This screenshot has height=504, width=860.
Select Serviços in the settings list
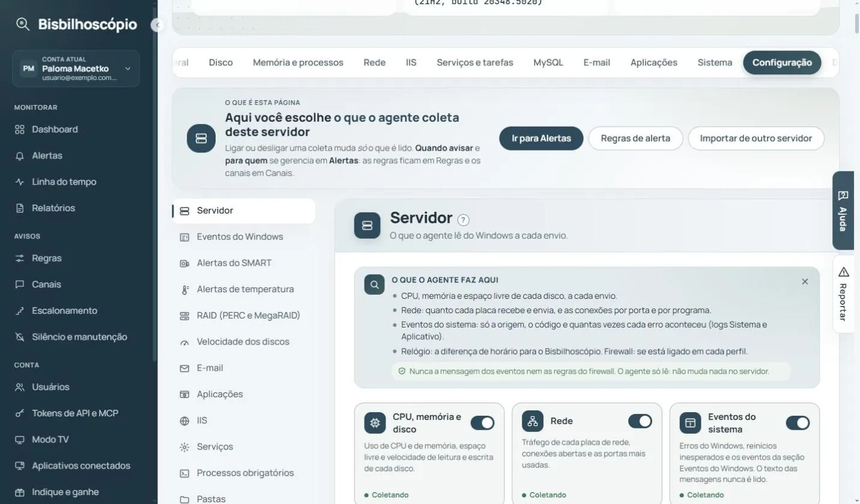tap(244, 446)
